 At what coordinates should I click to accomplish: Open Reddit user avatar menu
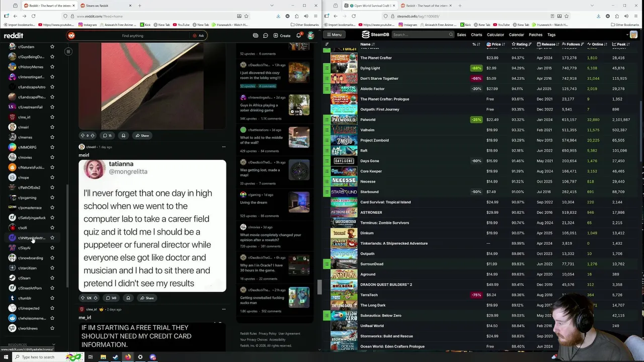[x=311, y=36]
